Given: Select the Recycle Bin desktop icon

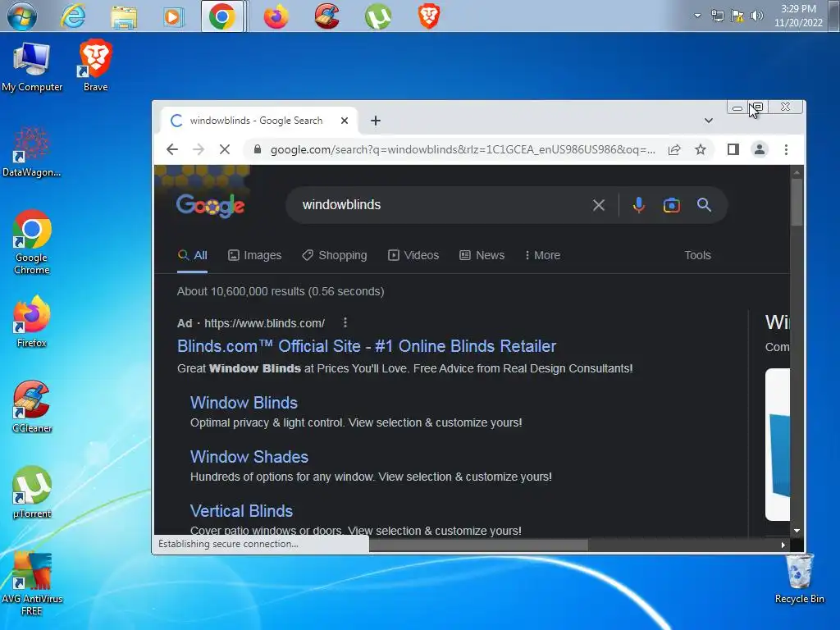Looking at the screenshot, I should tap(799, 579).
